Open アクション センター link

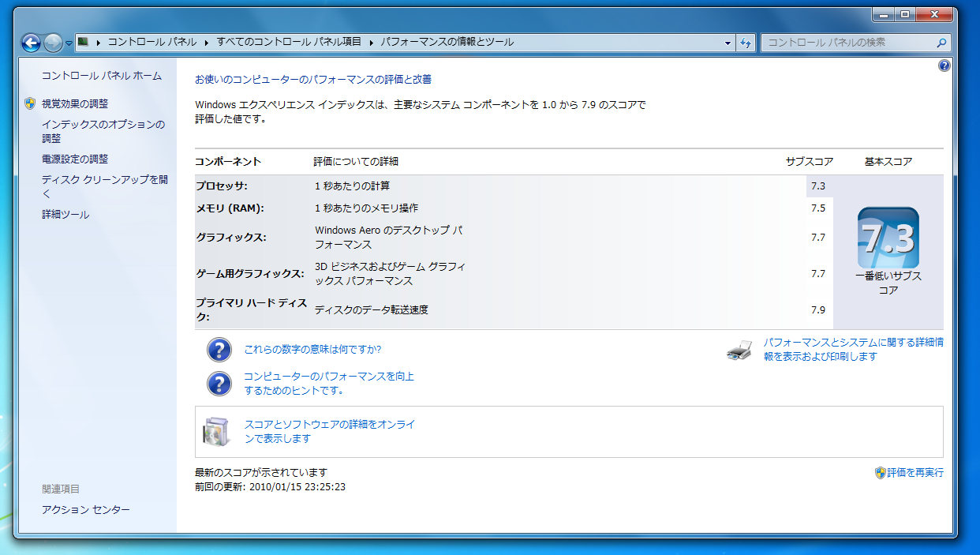point(86,510)
